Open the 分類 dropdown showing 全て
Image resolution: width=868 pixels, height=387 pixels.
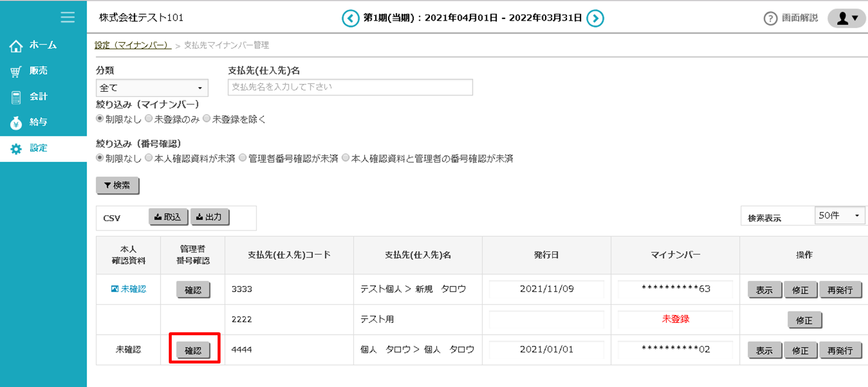coord(152,88)
